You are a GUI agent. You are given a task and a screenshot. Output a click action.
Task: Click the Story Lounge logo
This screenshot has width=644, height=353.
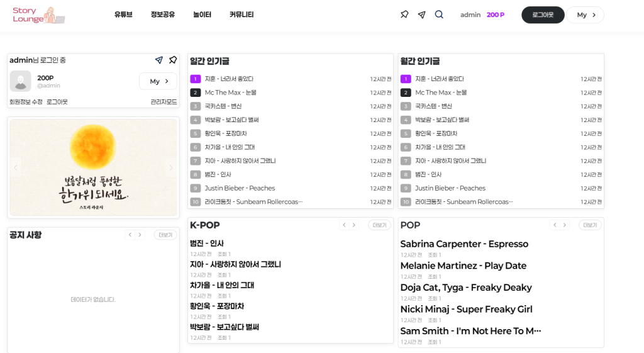pyautogui.click(x=38, y=15)
